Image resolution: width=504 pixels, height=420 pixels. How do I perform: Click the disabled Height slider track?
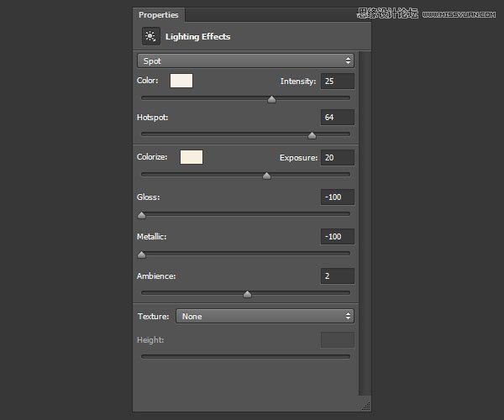(x=245, y=356)
